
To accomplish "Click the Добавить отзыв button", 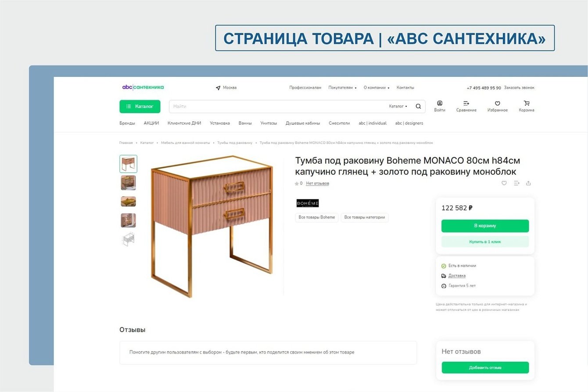I will [x=485, y=367].
